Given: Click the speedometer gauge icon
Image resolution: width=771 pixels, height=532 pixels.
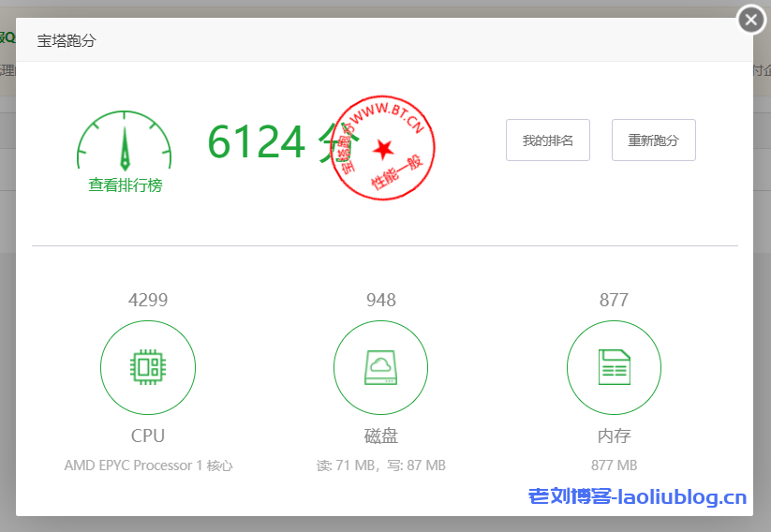Looking at the screenshot, I should click(125, 141).
